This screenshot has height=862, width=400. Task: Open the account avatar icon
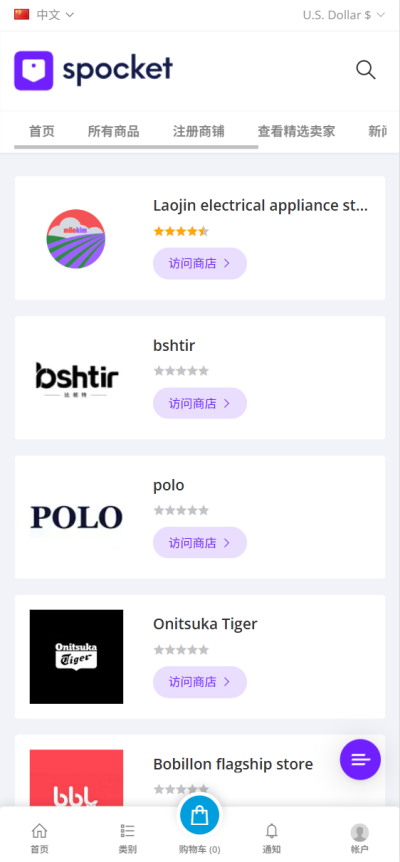pos(360,832)
